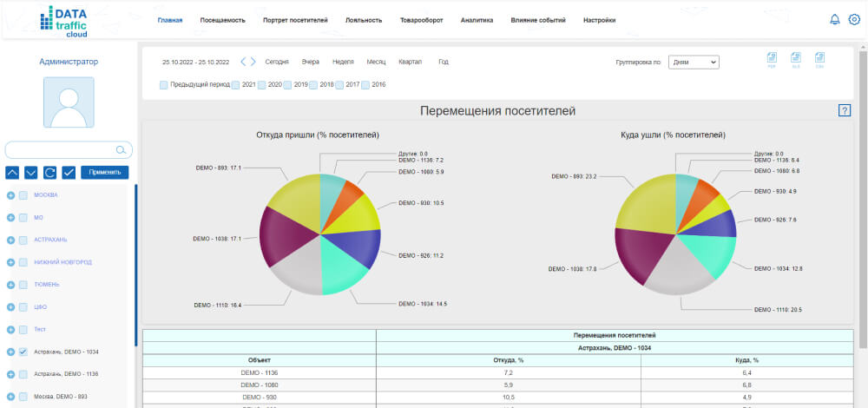Open the Группировка по dropdown
The width and height of the screenshot is (868, 408).
(694, 62)
